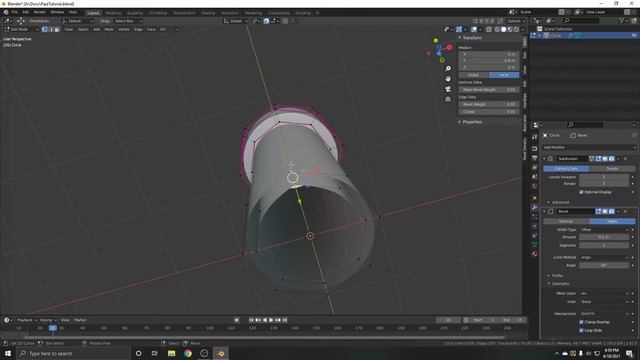
Task: Open the Material properties tab icon
Action: tap(534, 254)
